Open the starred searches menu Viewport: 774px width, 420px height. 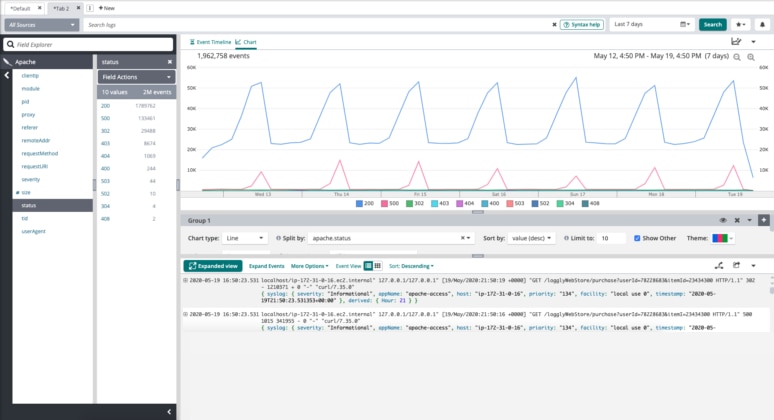741,24
